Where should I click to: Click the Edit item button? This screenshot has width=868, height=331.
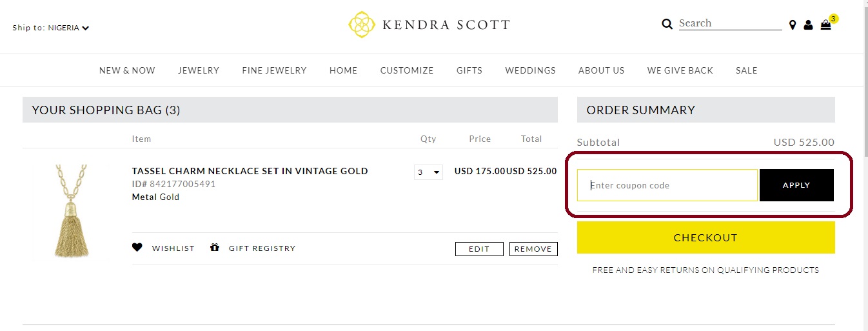(x=479, y=249)
